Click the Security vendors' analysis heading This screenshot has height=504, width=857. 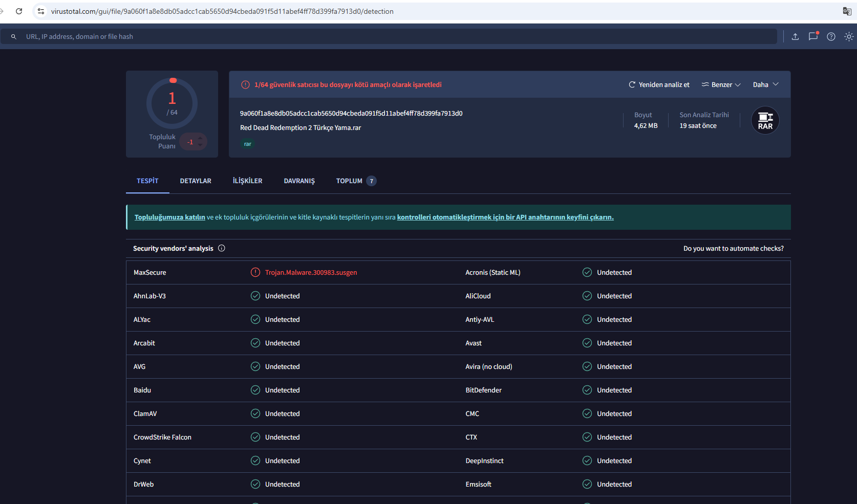(x=173, y=248)
